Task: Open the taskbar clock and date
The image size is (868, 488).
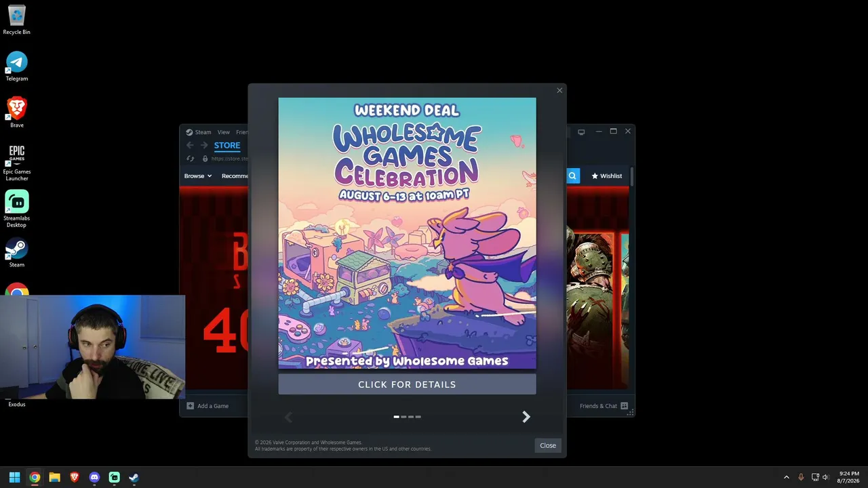Action: click(849, 477)
